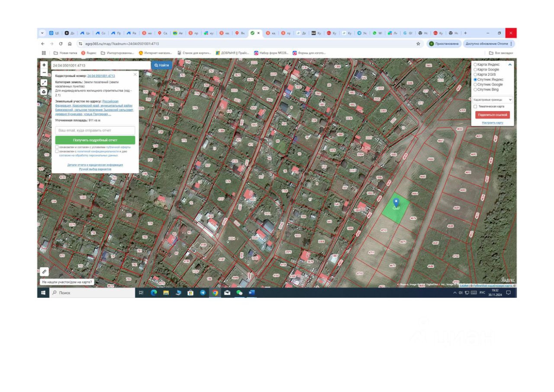The image size is (554, 392).
Task: Click the blue location pin marker
Action: click(396, 203)
